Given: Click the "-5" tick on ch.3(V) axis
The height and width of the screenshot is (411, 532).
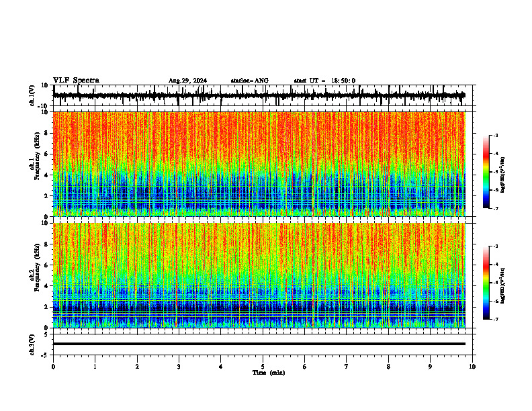Looking at the screenshot, I should 45,355.
